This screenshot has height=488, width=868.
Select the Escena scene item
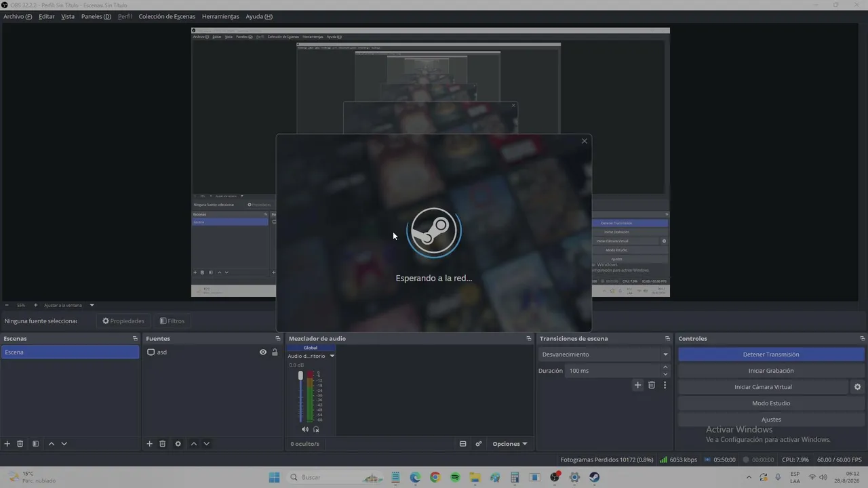(x=70, y=352)
